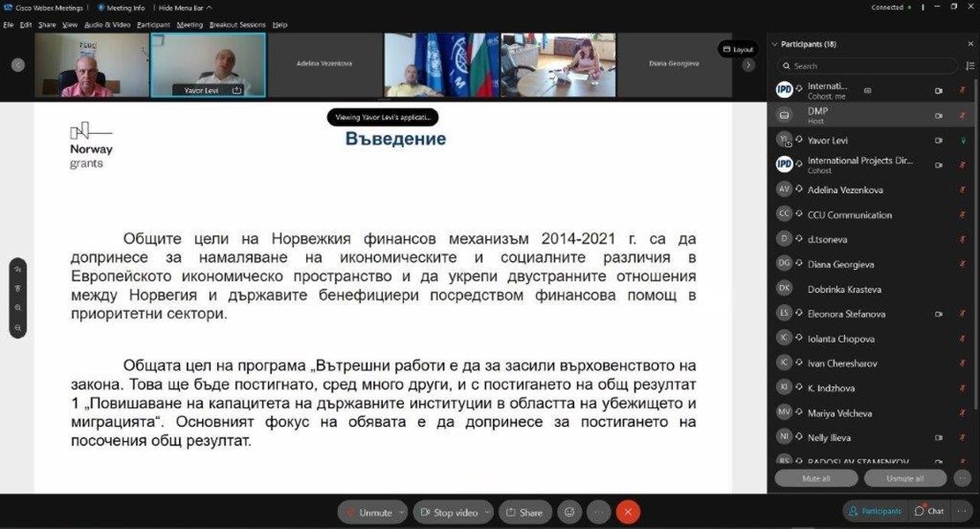
Task: Open the Breakout Sessions menu
Action: tap(237, 25)
